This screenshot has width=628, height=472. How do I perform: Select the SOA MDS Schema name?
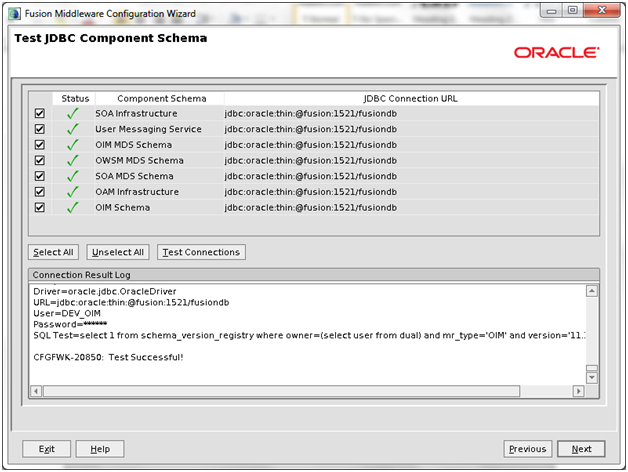coord(134,176)
